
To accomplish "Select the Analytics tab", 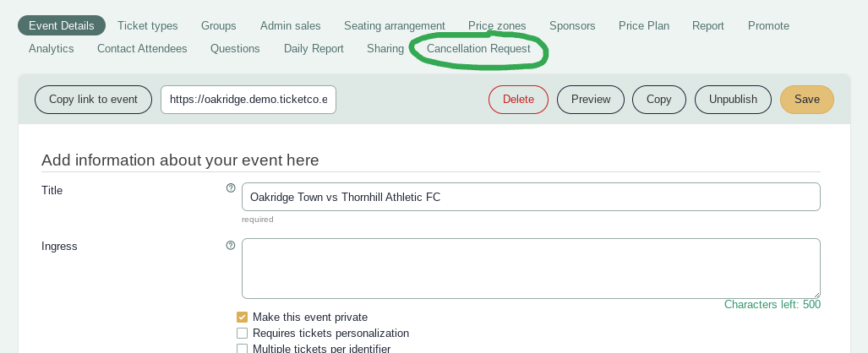I will click(52, 49).
